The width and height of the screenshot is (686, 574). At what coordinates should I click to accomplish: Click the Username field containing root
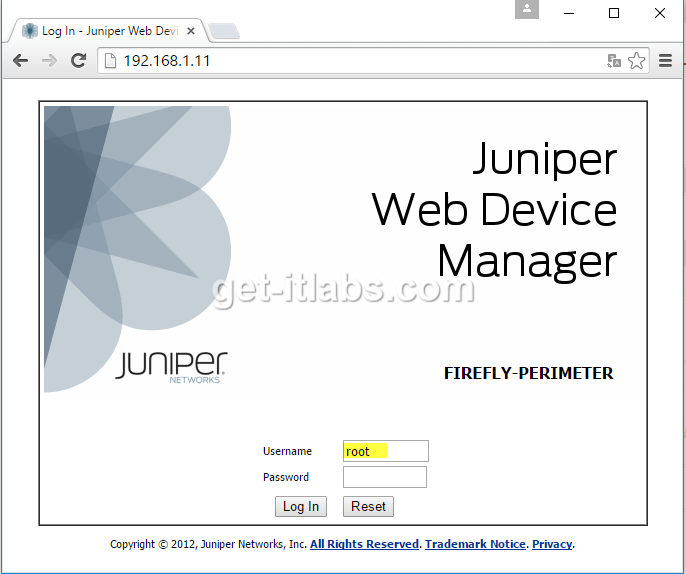tap(385, 451)
